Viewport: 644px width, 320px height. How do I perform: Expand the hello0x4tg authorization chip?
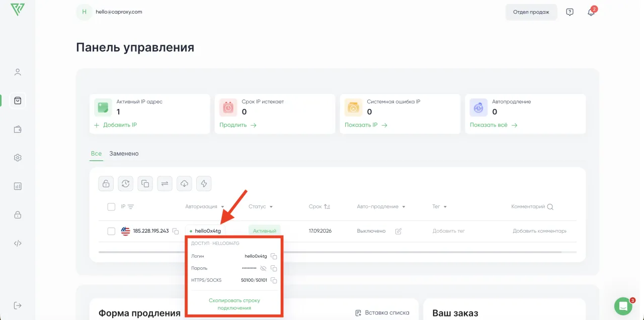205,231
